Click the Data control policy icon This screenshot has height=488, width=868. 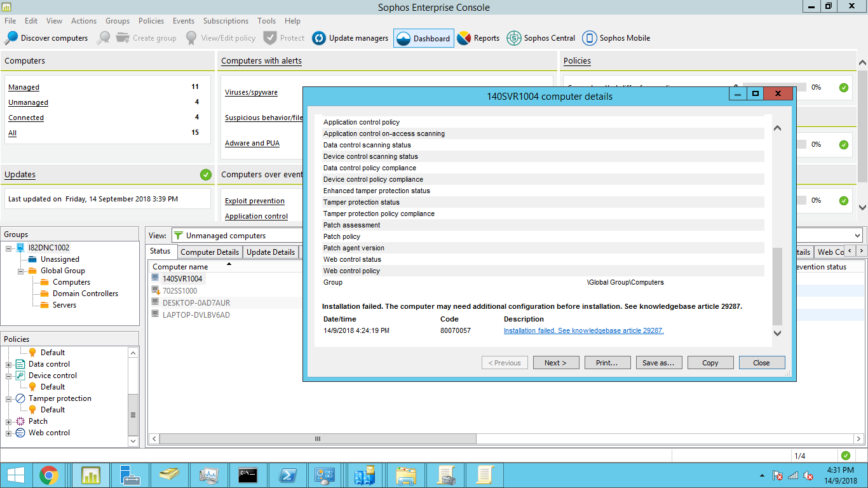tap(20, 364)
